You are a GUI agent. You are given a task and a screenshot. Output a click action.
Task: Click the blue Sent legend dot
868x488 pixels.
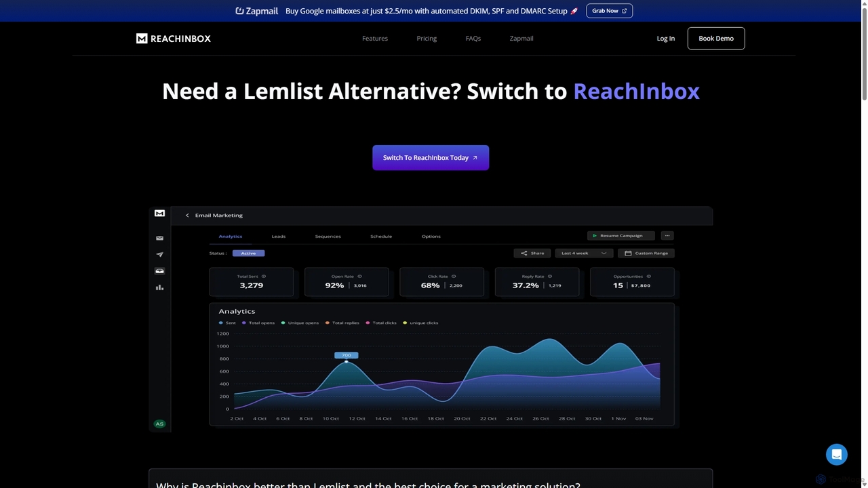(221, 323)
